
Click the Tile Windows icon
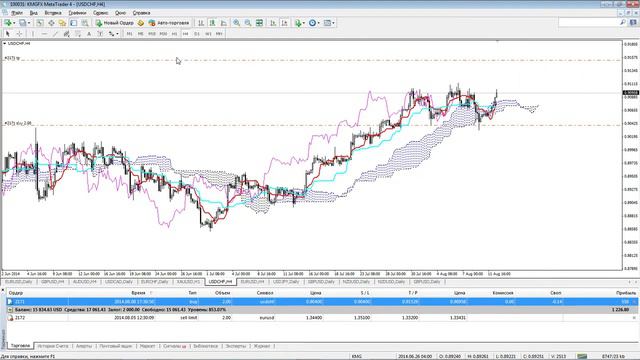coord(259,23)
